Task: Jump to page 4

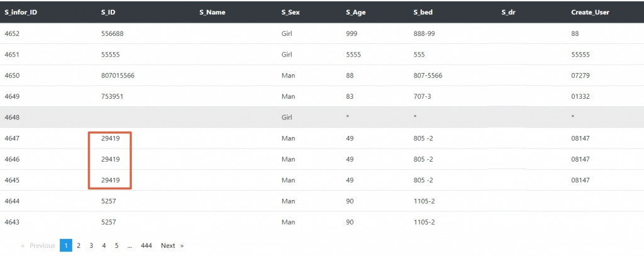Action: point(104,246)
